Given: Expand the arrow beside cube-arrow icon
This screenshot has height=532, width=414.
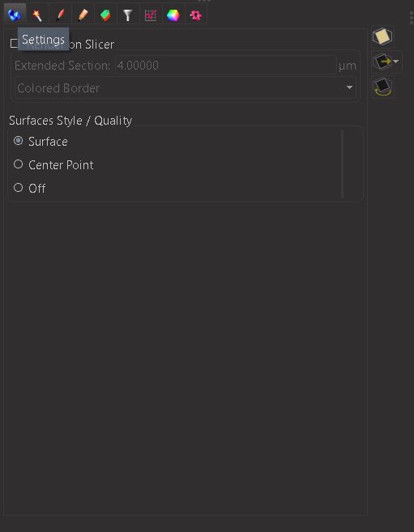Looking at the screenshot, I should coord(396,62).
